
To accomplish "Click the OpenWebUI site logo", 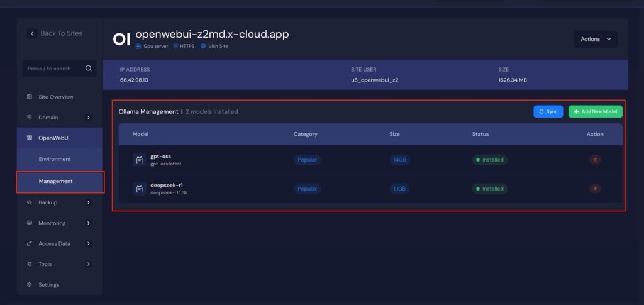I will [x=121, y=39].
